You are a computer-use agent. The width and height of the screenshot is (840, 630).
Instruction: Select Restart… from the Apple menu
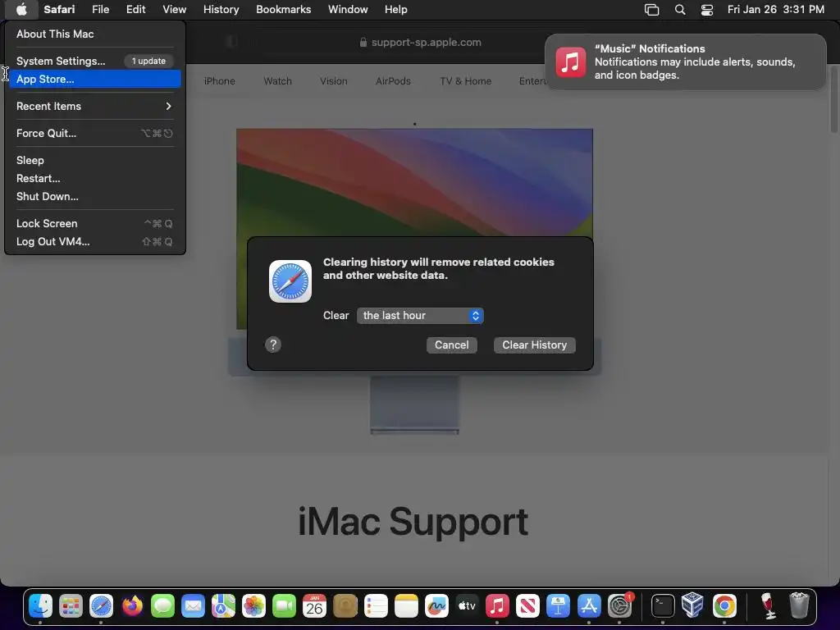point(94,178)
